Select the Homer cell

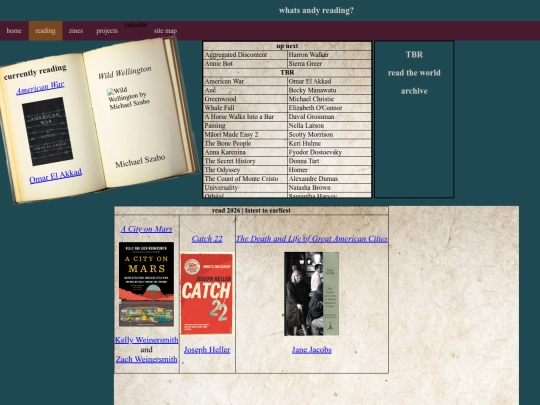pyautogui.click(x=329, y=170)
